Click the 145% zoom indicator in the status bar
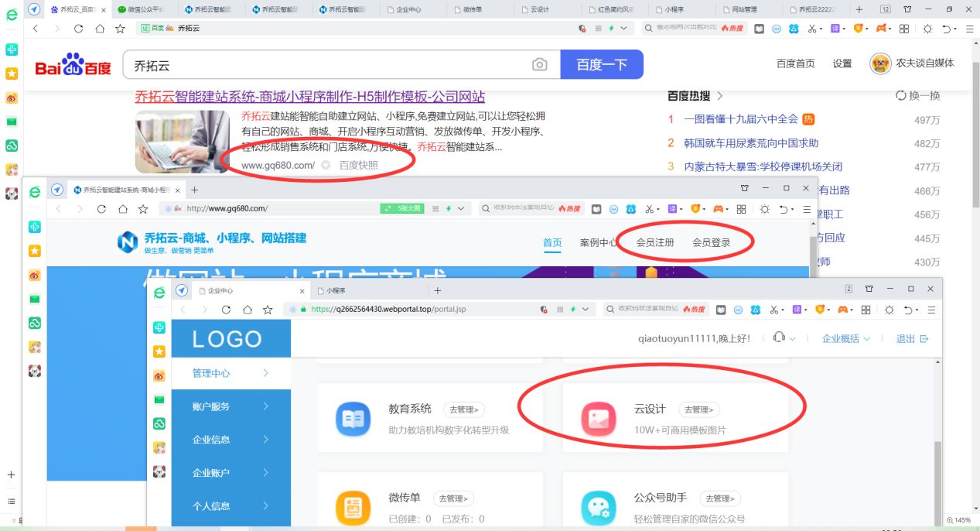Image resolution: width=980 pixels, height=531 pixels. pos(960,520)
